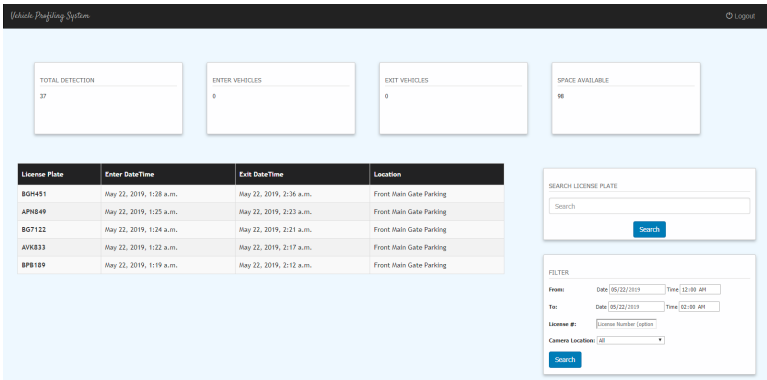Click the FILTER panel heading
The width and height of the screenshot is (767, 380).
[559, 272]
